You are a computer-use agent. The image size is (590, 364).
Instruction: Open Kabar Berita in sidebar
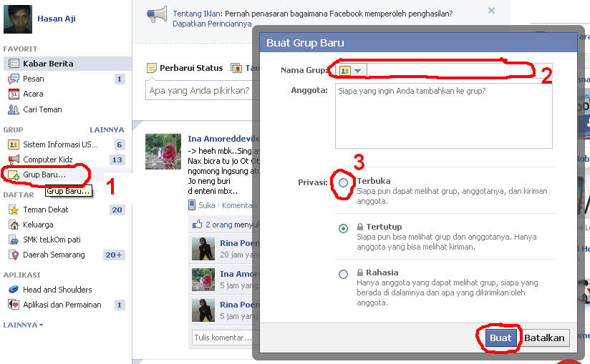point(67,64)
